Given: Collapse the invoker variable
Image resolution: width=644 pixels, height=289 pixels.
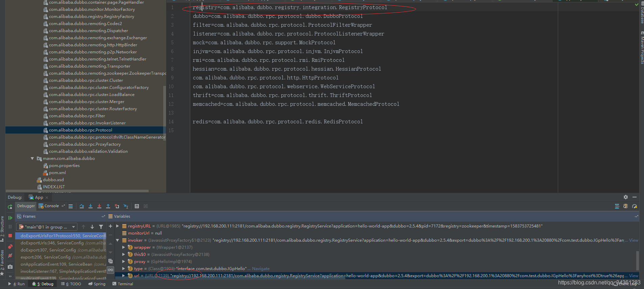Looking at the screenshot, I should (117, 240).
